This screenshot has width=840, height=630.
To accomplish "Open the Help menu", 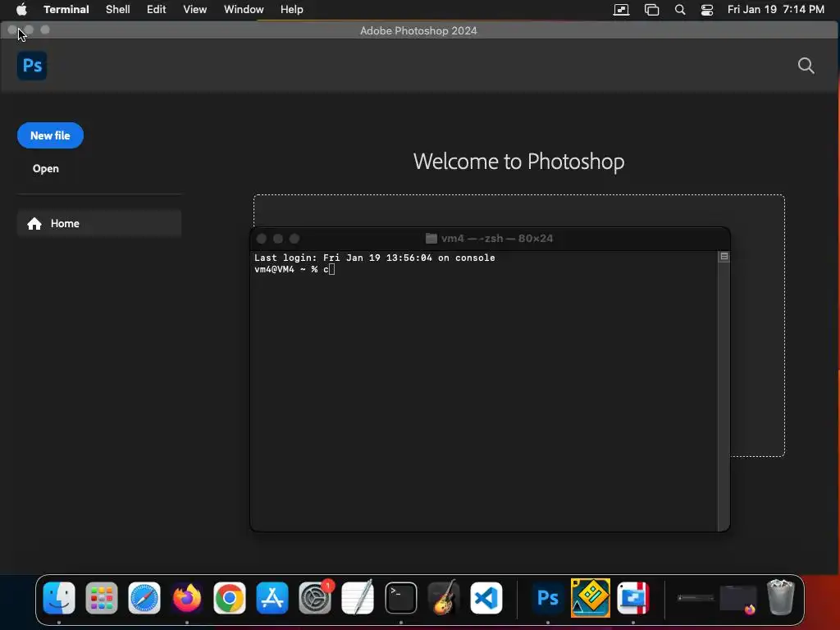I will point(292,9).
